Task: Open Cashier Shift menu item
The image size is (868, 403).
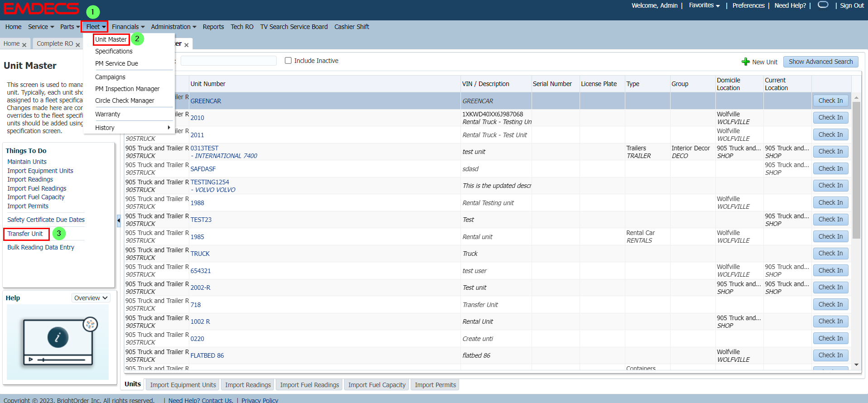Action: (x=352, y=27)
